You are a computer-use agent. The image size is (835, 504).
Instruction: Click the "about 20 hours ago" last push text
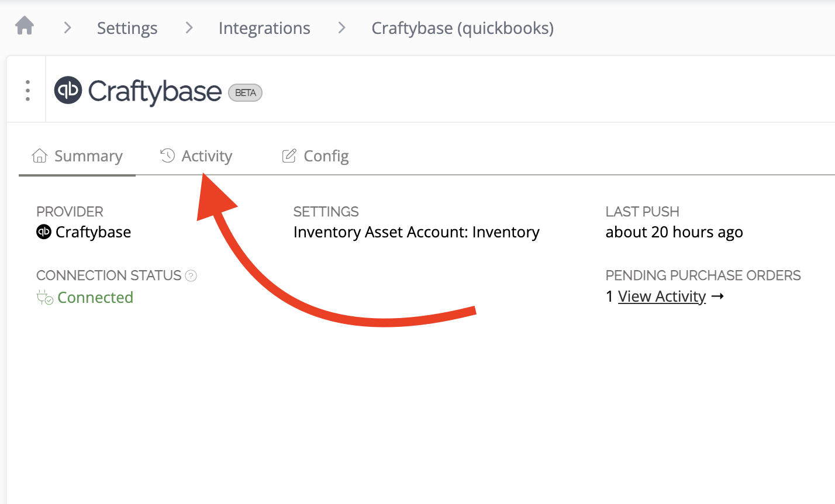click(674, 232)
